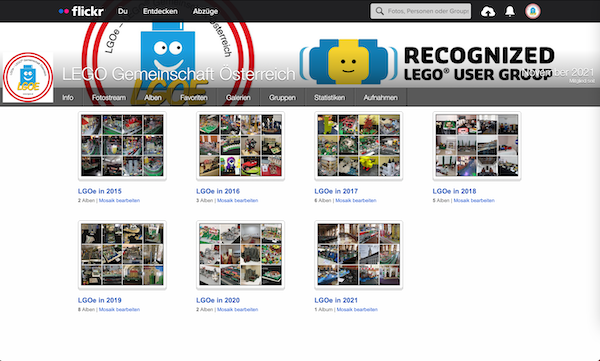Click Mosaik bearbeiten under LGOe in 2016
Image resolution: width=600 pixels, height=361 pixels.
238,201
